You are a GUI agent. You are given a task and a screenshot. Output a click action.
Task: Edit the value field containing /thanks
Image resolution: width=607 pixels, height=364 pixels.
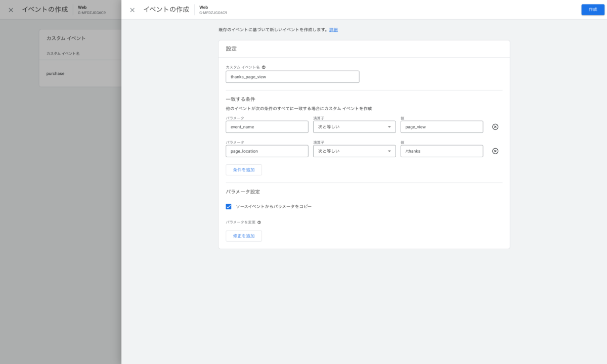coord(442,151)
